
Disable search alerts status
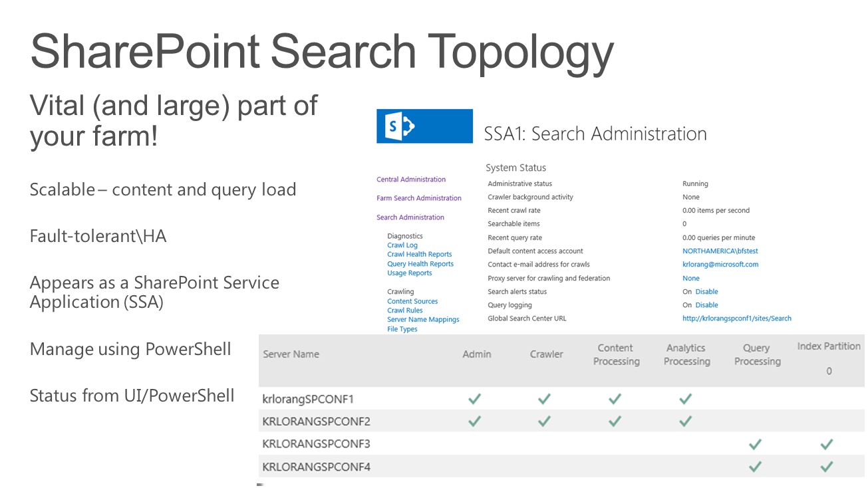pos(706,292)
